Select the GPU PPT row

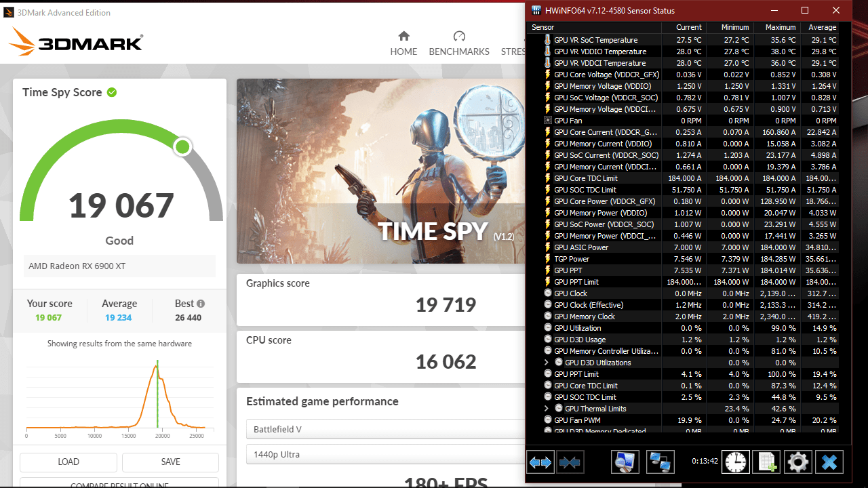tap(684, 270)
